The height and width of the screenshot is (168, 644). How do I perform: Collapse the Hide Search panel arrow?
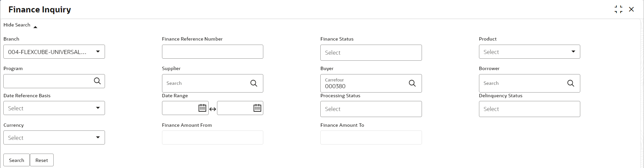tap(35, 27)
